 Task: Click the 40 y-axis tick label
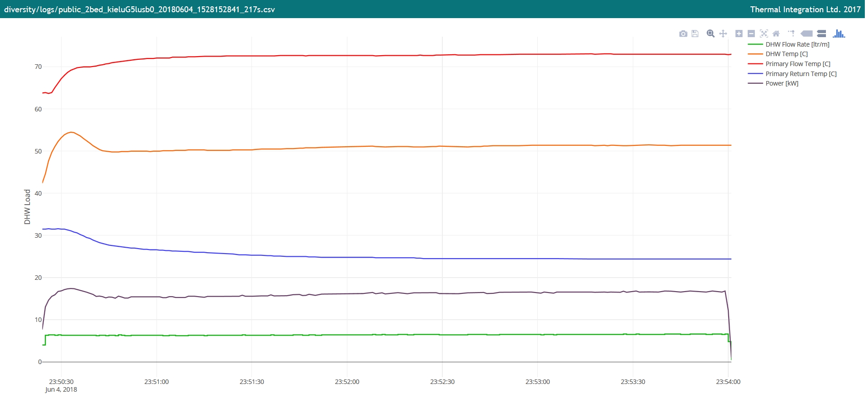38,193
